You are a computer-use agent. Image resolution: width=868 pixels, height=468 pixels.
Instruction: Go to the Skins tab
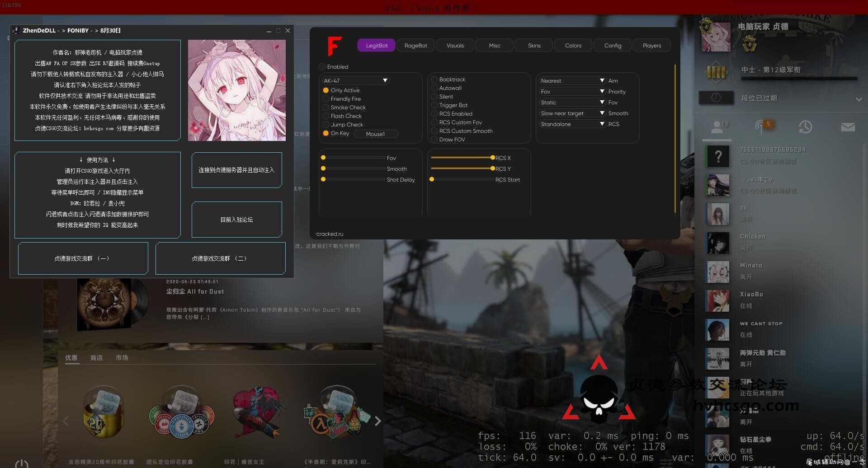coord(534,46)
